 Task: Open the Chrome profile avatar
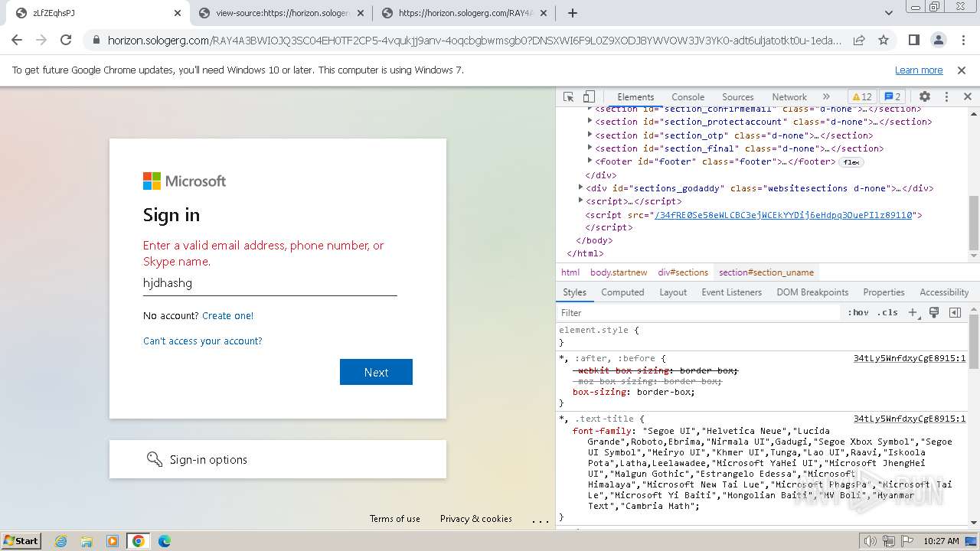938,40
